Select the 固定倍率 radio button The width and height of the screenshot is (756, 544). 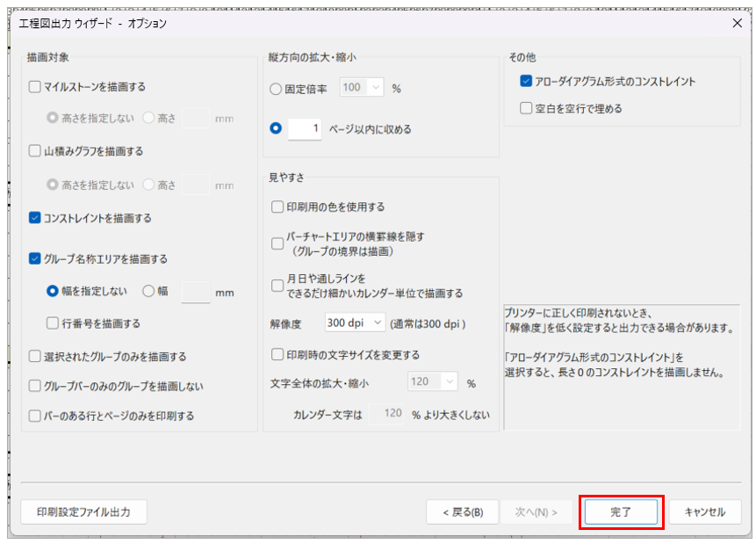pos(277,88)
